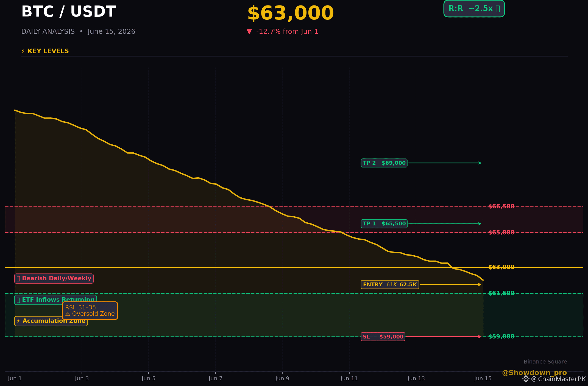
Task: Click the SL $59,000 stop-loss label
Action: 383,337
